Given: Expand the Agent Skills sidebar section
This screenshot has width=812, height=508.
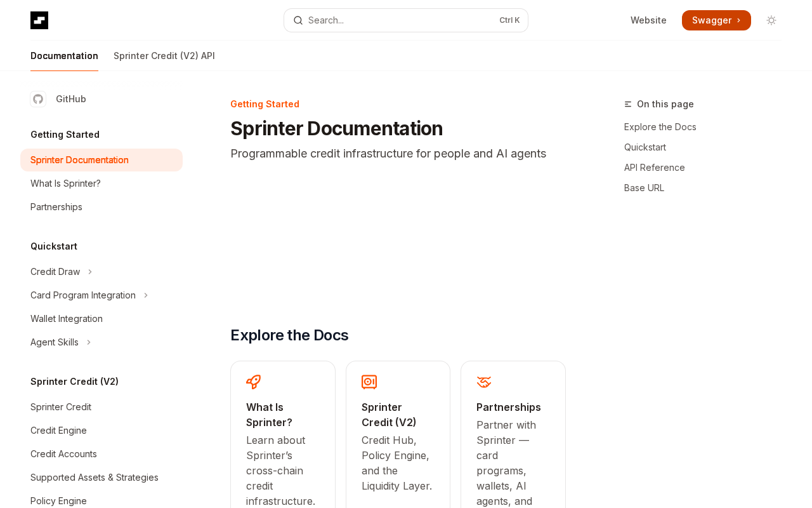Looking at the screenshot, I should pyautogui.click(x=89, y=342).
